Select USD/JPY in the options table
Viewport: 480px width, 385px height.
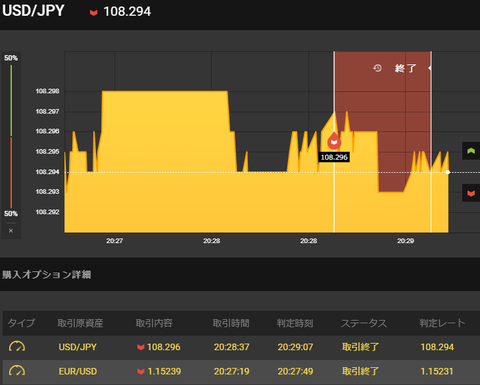tap(78, 347)
